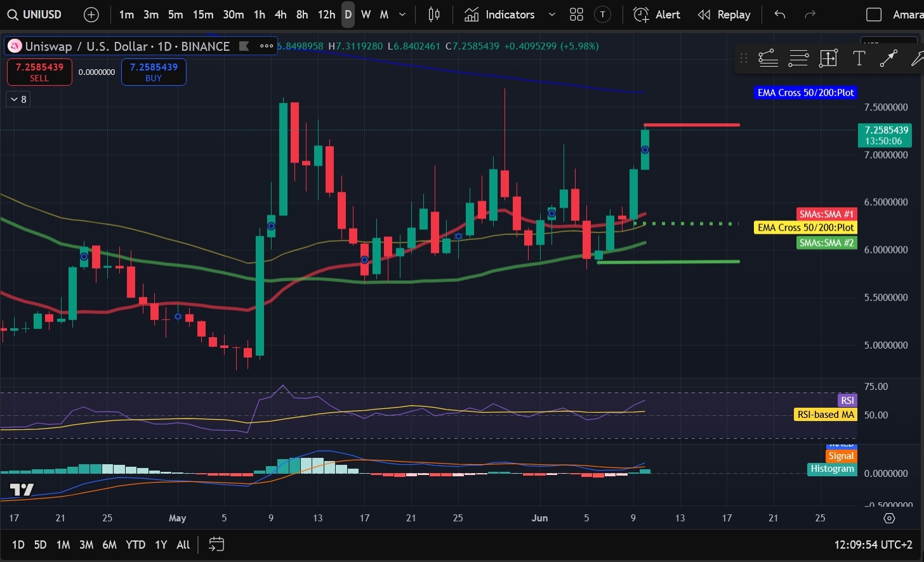Select the Text drawing tool
The image size is (924, 562).
(x=859, y=58)
